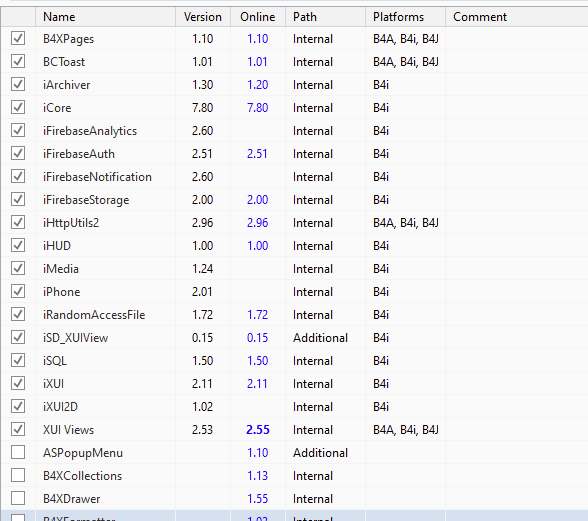Select the iSD_XUIView library row name

pyautogui.click(x=75, y=338)
